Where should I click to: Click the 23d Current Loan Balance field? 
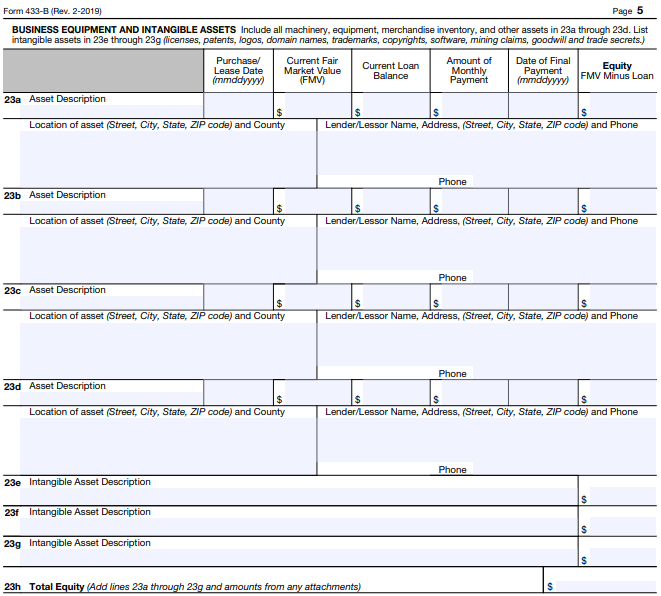[395, 393]
